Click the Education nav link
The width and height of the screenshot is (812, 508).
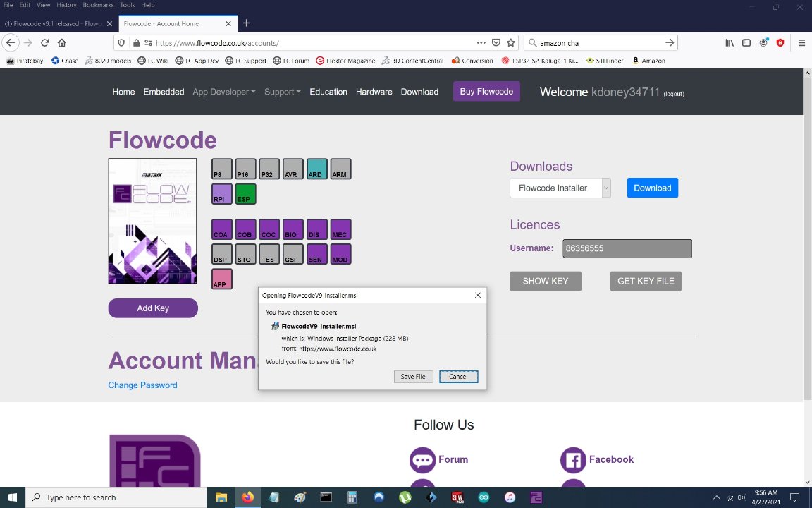click(328, 92)
